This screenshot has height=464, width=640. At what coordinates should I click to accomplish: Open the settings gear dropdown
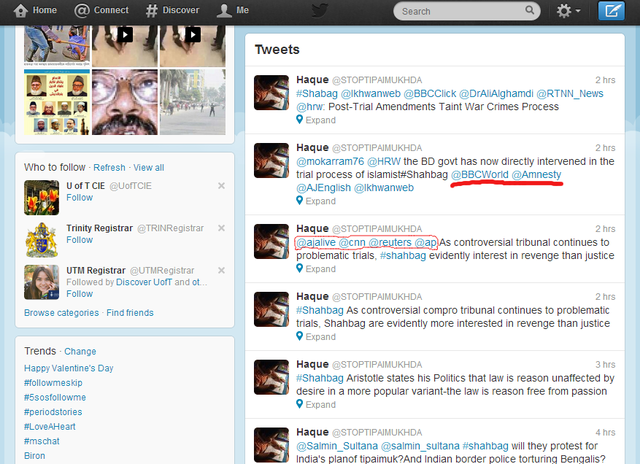[569, 11]
